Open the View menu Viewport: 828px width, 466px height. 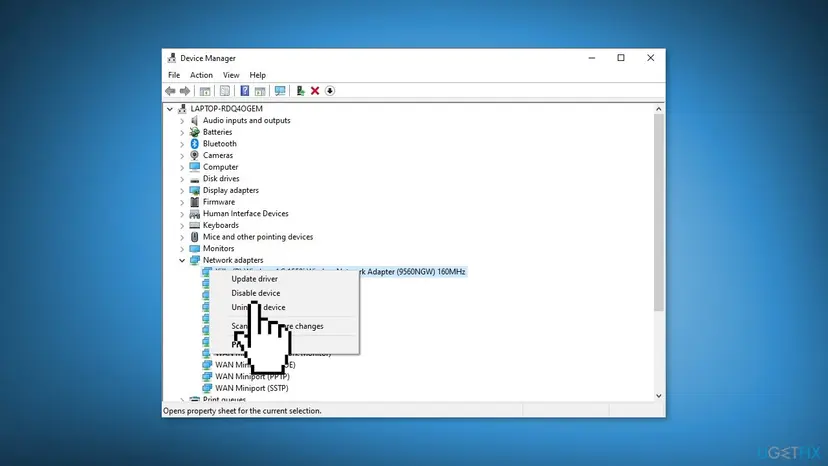(x=231, y=75)
